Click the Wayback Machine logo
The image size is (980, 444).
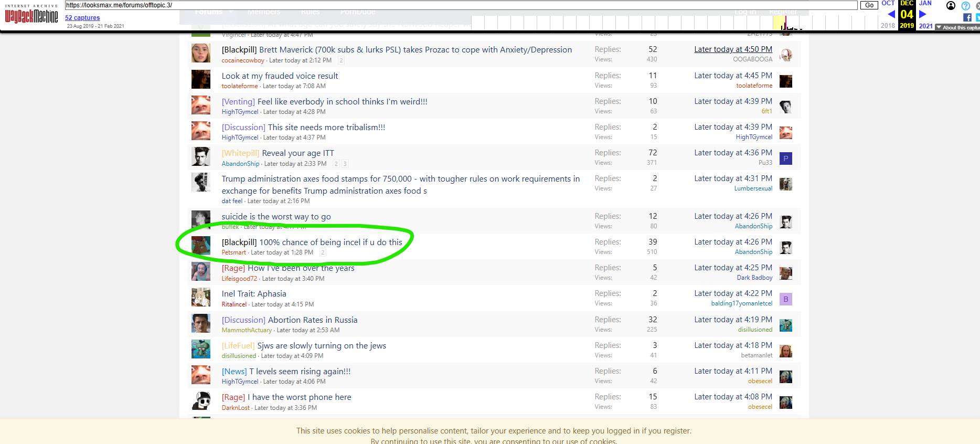[x=31, y=16]
